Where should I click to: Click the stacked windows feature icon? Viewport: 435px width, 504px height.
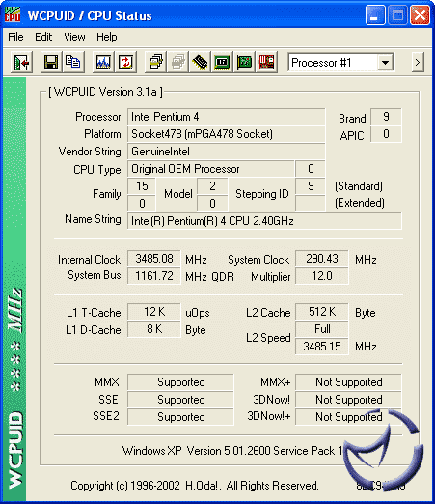(155, 62)
